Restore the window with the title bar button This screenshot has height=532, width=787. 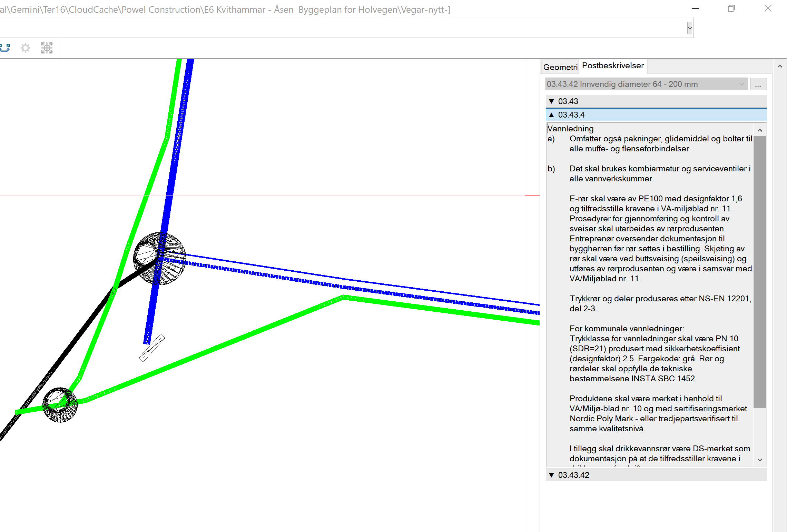click(731, 9)
